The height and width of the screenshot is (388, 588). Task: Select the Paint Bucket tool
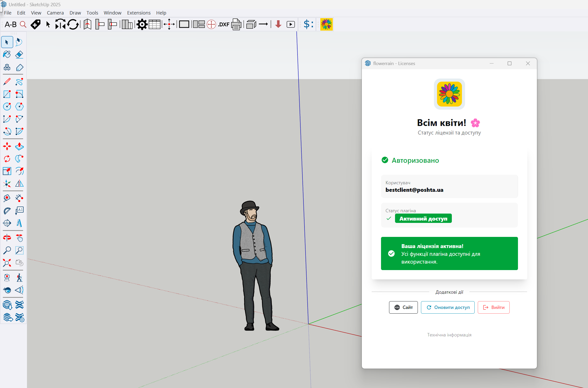[7, 54]
